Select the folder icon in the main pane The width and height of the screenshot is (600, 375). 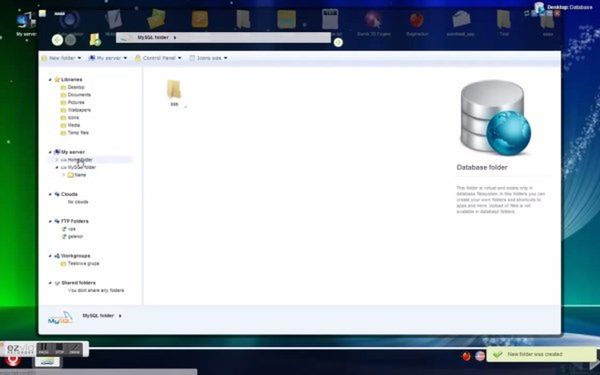tap(174, 89)
